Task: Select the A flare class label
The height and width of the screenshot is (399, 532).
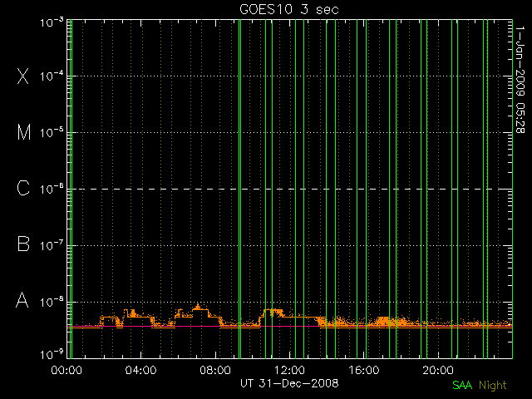Action: tap(22, 300)
